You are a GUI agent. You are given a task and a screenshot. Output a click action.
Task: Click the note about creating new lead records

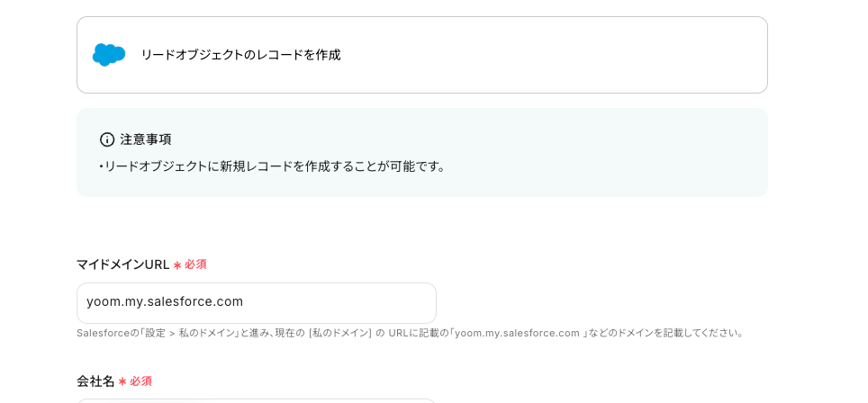[275, 166]
